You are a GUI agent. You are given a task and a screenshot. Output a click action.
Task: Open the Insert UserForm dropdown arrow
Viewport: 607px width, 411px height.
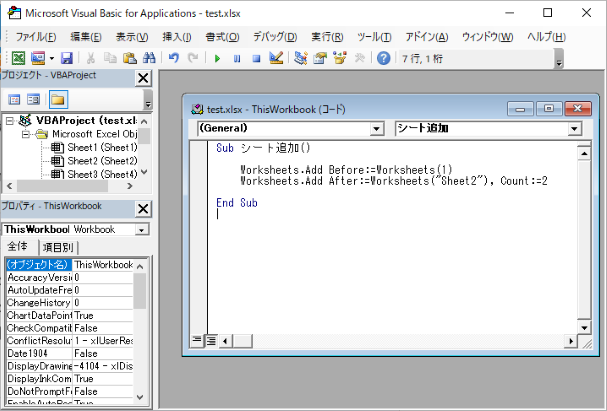click(51, 59)
